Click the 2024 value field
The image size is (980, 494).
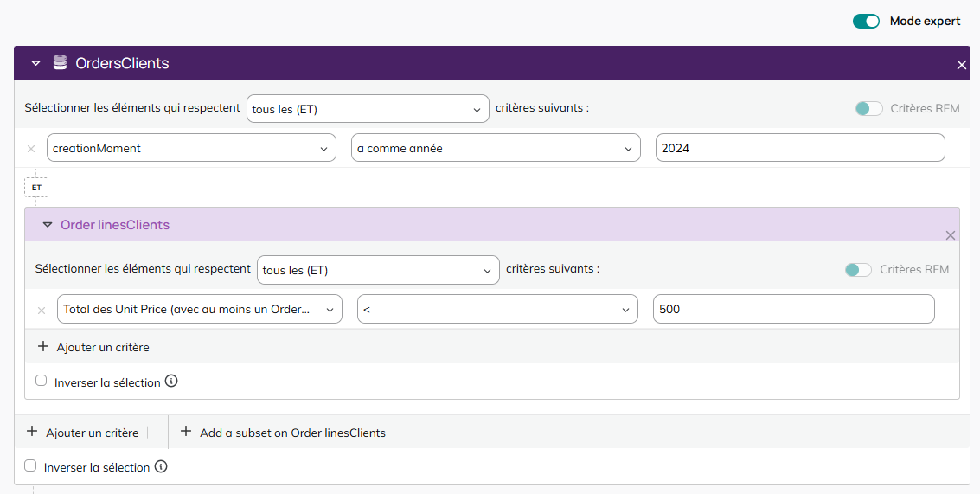coord(800,148)
